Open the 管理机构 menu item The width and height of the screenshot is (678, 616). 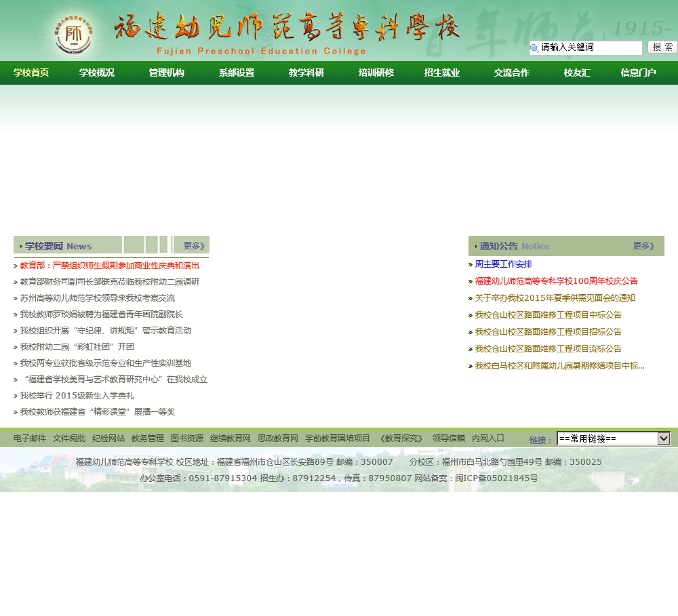click(167, 73)
